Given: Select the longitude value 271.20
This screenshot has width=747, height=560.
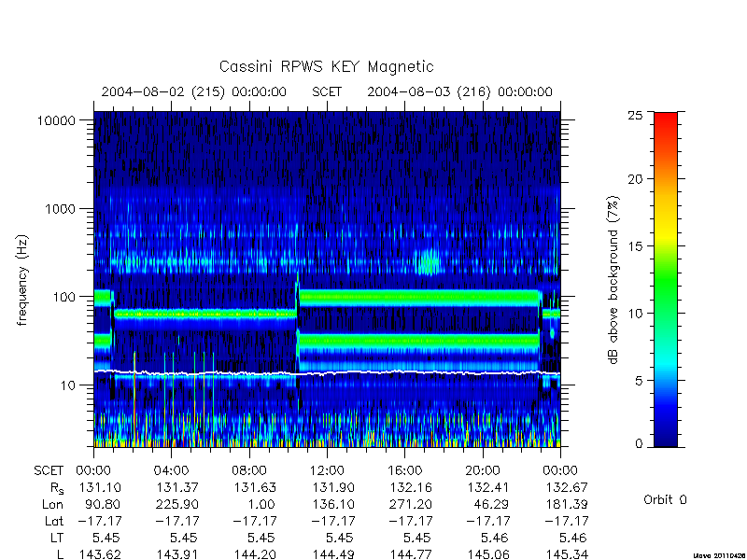Looking at the screenshot, I should click(x=411, y=504).
